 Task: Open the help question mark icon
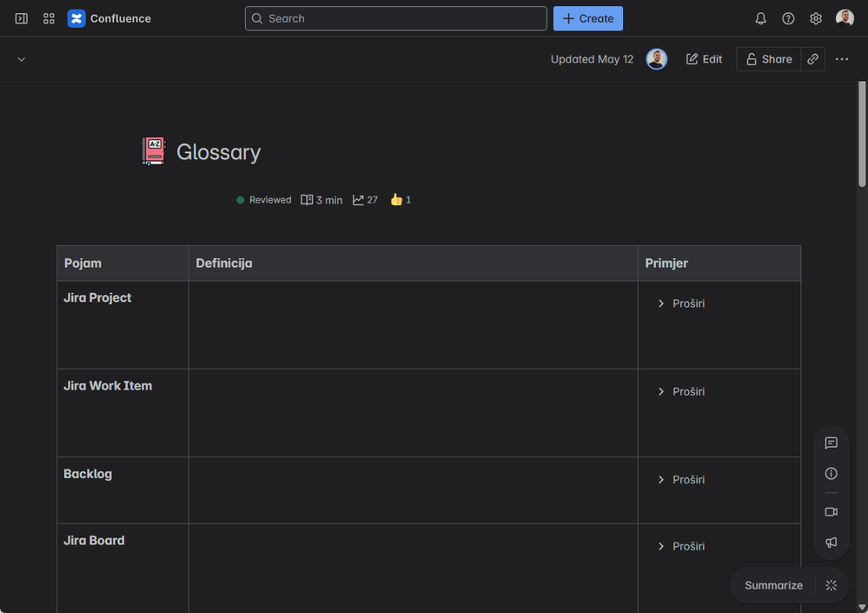(x=788, y=18)
